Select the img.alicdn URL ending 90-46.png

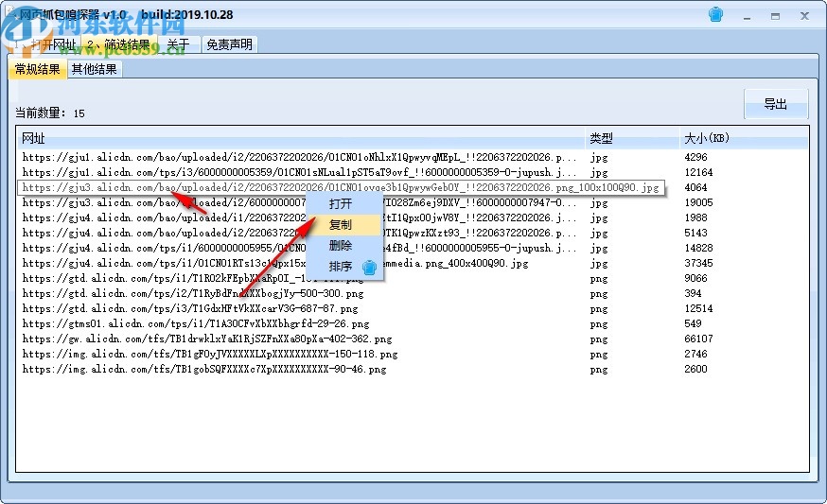204,370
